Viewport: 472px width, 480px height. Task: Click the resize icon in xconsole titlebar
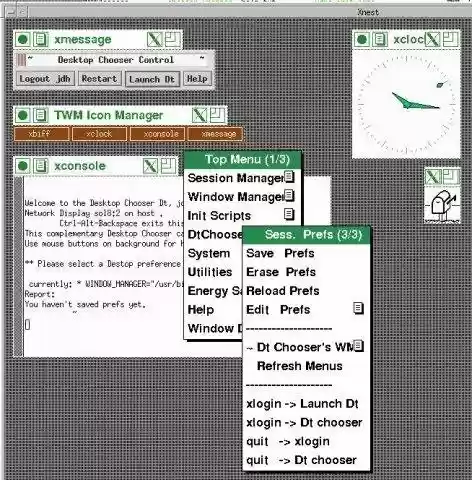(x=169, y=166)
